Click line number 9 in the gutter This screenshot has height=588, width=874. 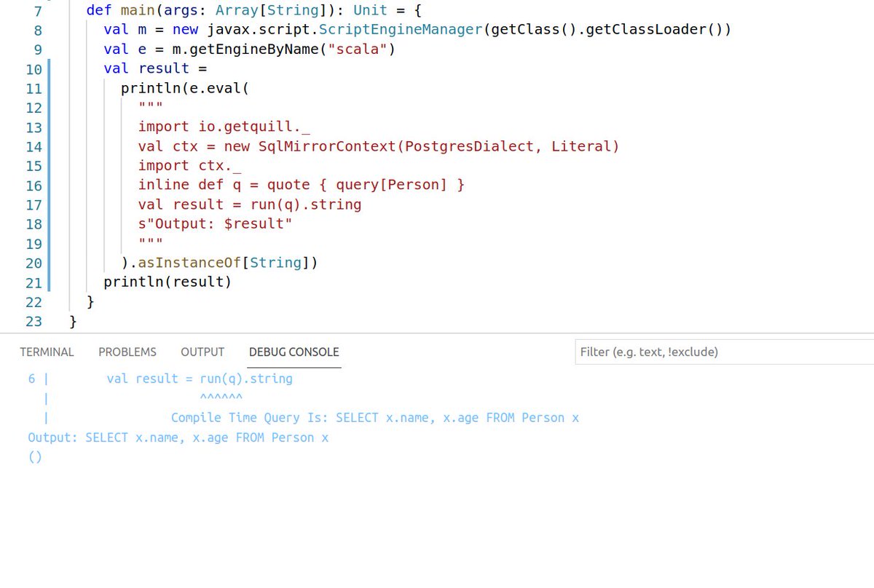[x=38, y=49]
